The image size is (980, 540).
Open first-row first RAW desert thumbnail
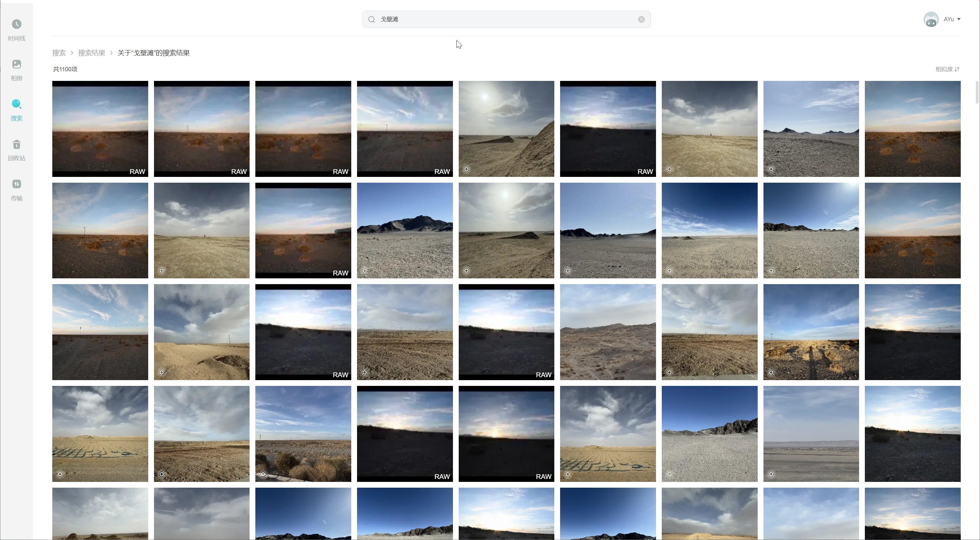tap(100, 129)
